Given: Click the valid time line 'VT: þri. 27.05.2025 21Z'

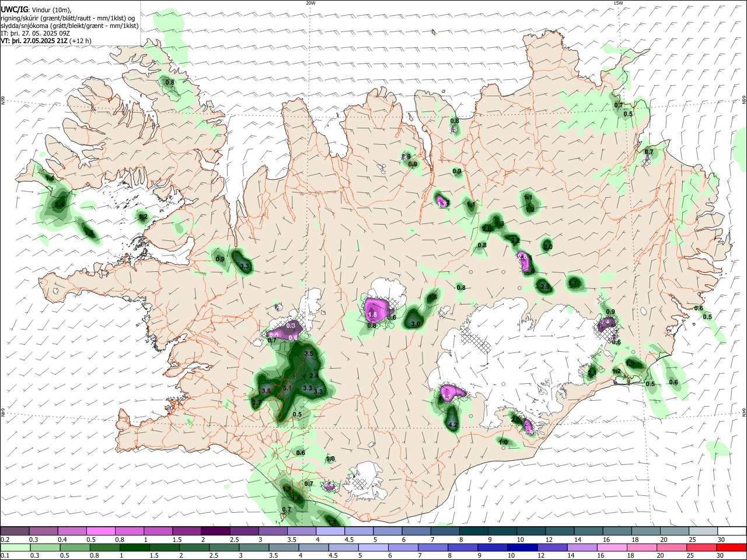Looking at the screenshot, I should point(35,41).
